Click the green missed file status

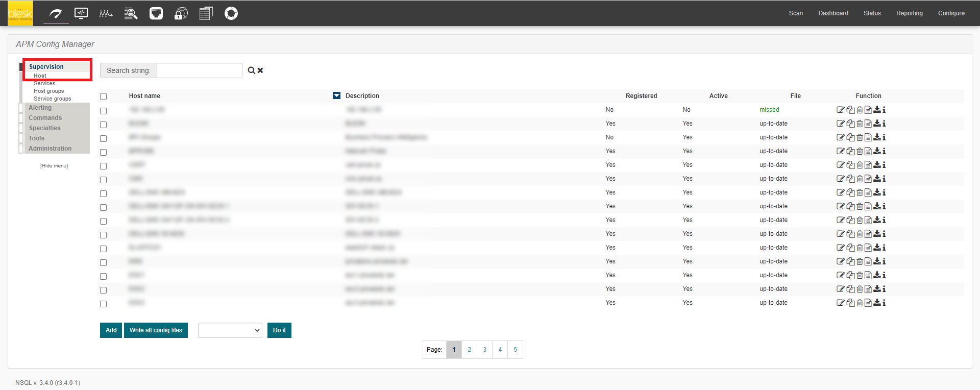click(769, 110)
